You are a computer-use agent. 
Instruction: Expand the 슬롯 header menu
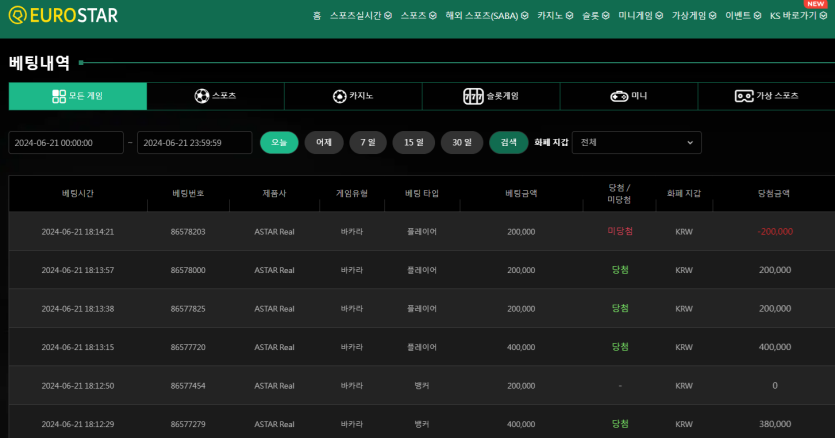595,16
